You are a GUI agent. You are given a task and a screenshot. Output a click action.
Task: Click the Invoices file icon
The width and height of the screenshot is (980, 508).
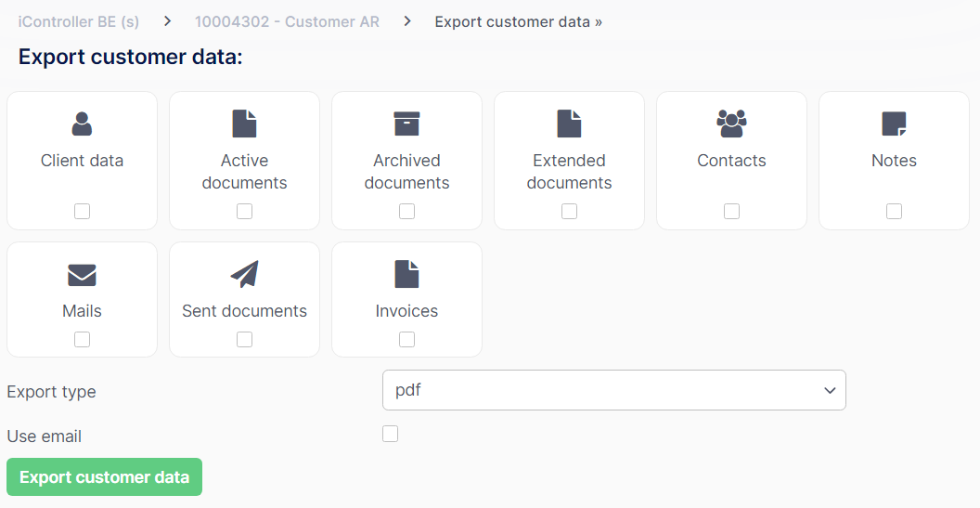(406, 275)
